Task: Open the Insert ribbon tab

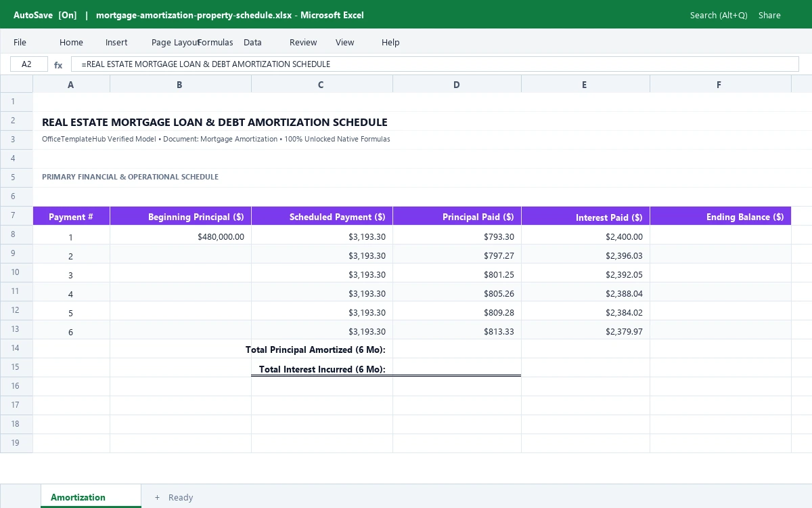Action: pyautogui.click(x=116, y=42)
